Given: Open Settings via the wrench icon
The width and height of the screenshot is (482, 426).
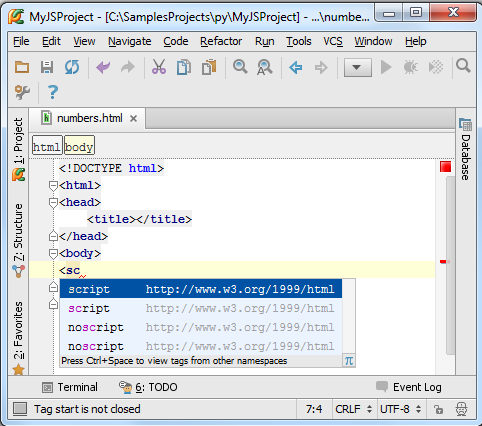Looking at the screenshot, I should (x=22, y=92).
